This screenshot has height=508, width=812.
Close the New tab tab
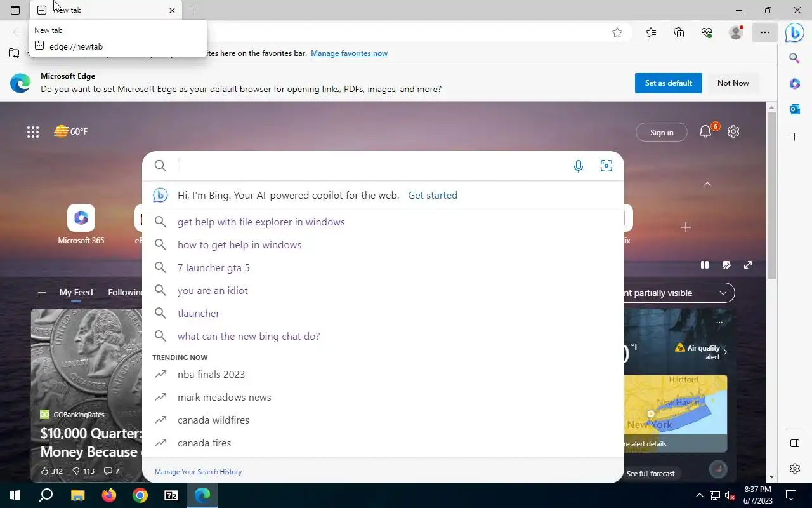[x=172, y=10]
